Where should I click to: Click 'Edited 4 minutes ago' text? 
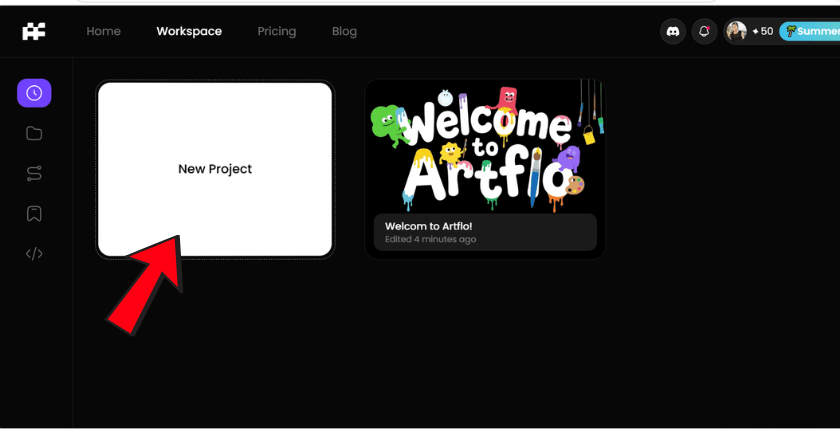(x=430, y=239)
